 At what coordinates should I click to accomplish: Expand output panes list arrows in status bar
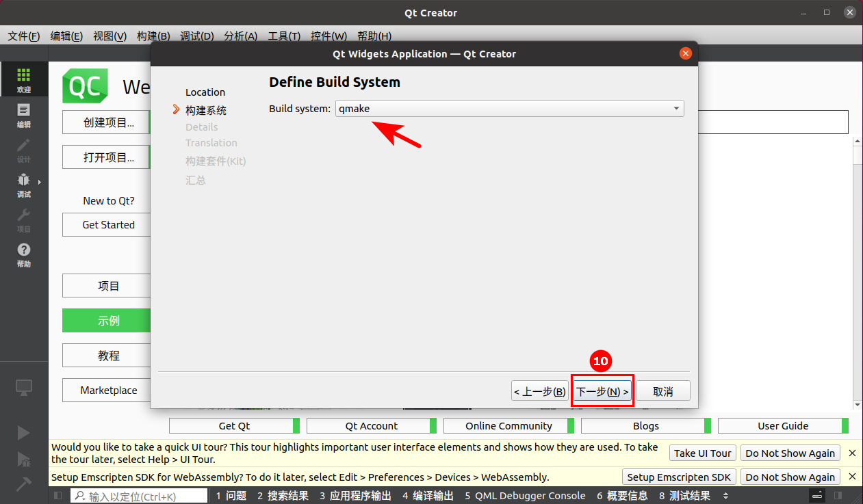(x=726, y=496)
